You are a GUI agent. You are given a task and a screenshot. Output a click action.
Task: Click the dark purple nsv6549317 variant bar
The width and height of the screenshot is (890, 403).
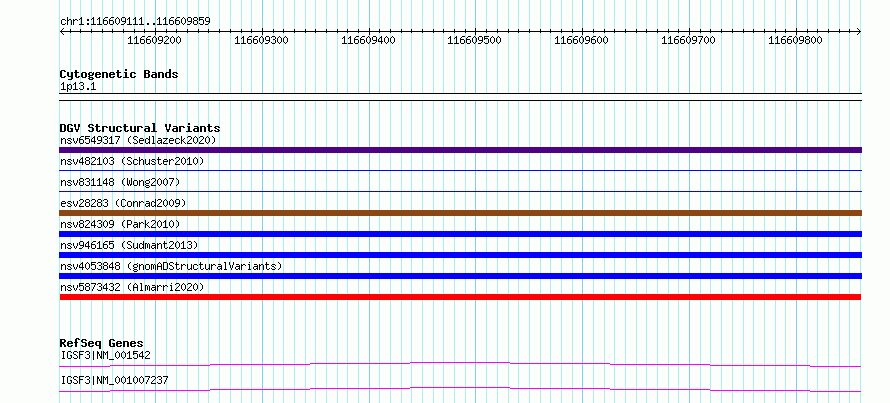tap(460, 150)
